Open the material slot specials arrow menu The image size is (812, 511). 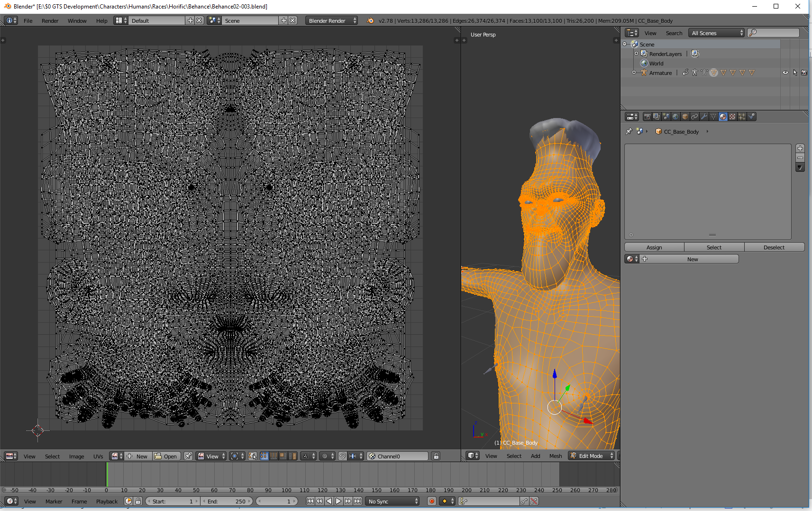click(800, 167)
